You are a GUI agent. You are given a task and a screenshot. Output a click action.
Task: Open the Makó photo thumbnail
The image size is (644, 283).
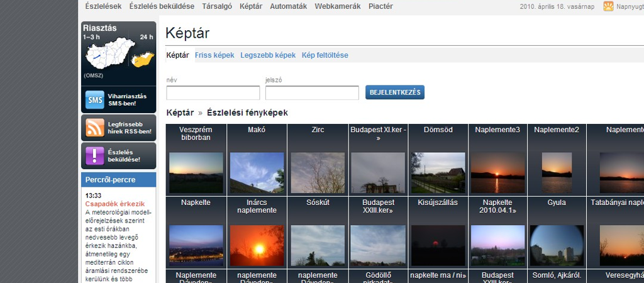point(257,172)
